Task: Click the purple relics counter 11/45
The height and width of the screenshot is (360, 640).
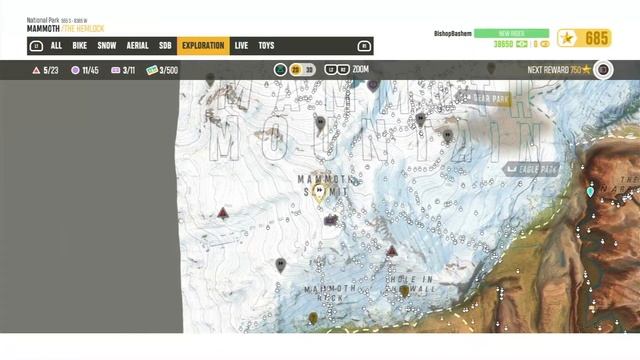Action: (x=85, y=71)
